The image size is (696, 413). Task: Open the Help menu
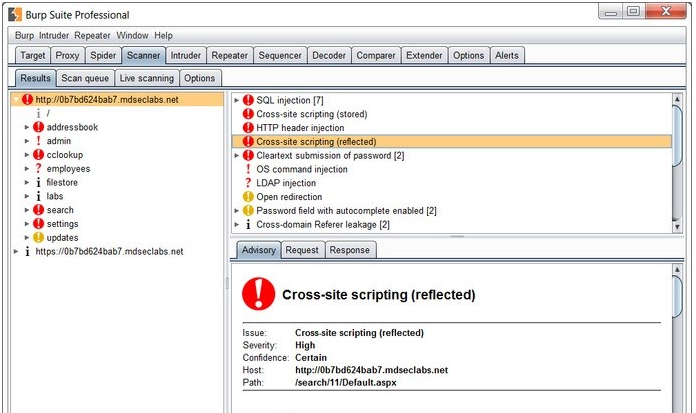163,36
